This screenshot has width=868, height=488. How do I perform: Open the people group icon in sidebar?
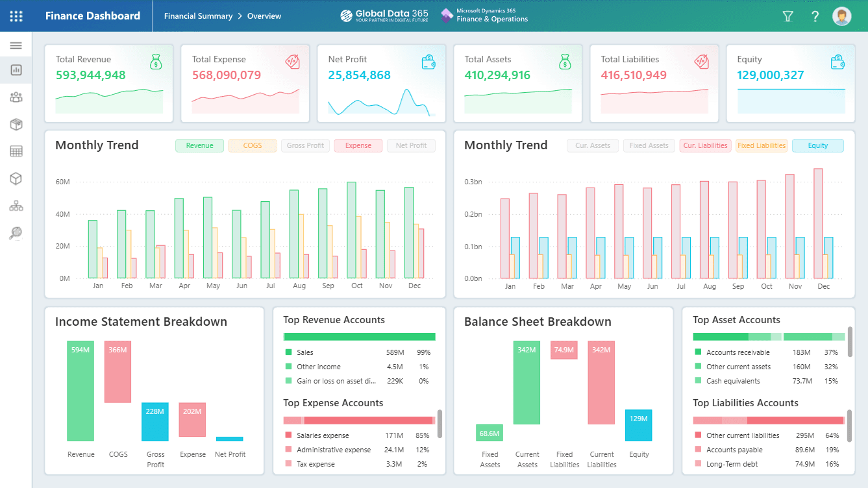tap(16, 97)
